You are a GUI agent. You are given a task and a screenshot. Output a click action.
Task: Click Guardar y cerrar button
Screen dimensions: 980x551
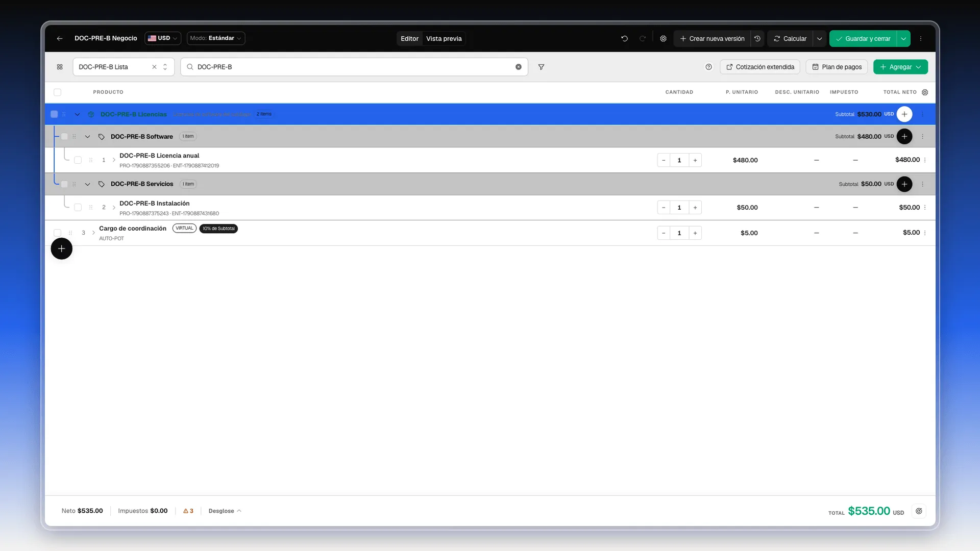coord(863,39)
